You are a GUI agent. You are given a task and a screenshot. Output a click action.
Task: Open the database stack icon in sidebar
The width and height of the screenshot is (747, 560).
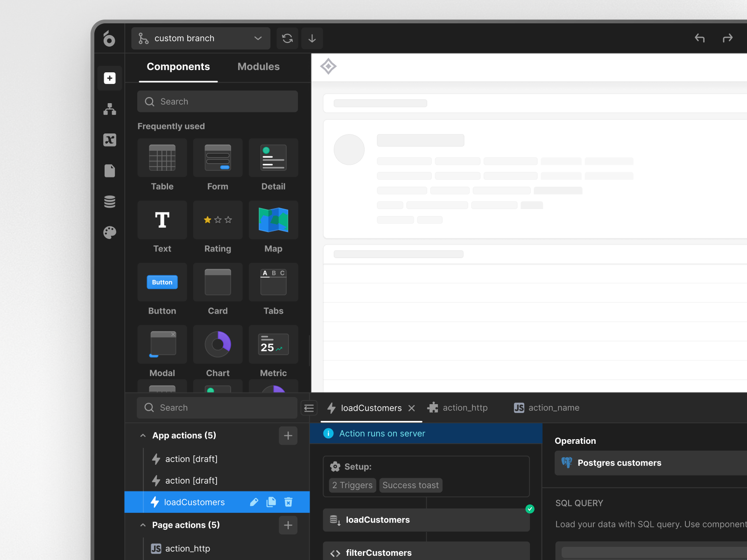[110, 202]
